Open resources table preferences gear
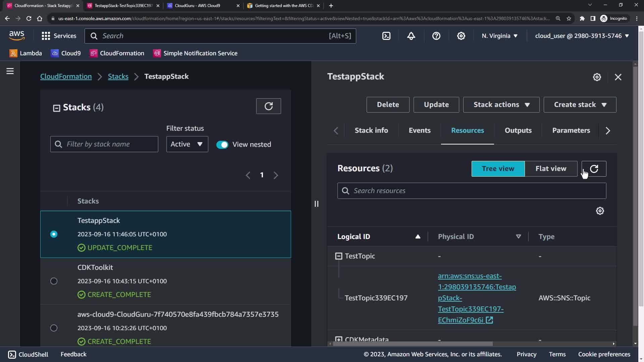The height and width of the screenshot is (362, 644). click(600, 211)
